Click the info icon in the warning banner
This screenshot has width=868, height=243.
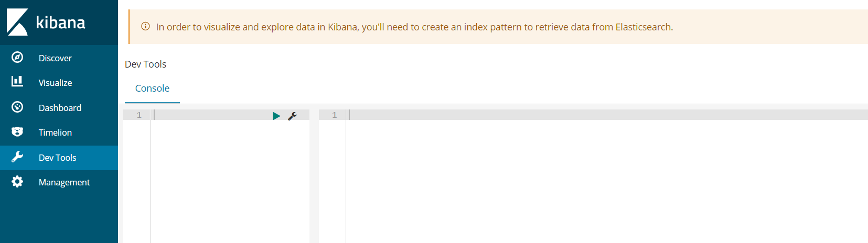tap(146, 27)
